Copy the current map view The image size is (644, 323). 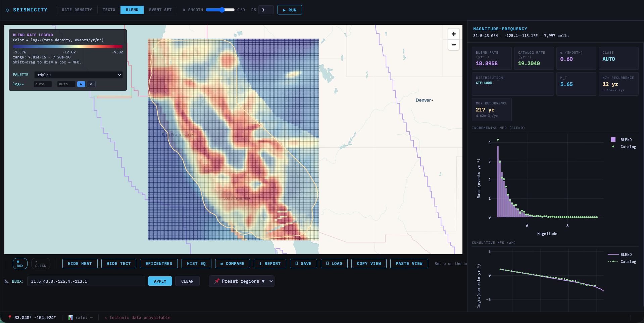pyautogui.click(x=369, y=264)
